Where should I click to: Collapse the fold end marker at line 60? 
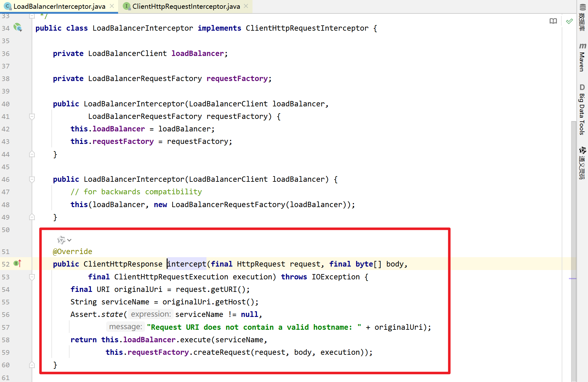[32, 365]
